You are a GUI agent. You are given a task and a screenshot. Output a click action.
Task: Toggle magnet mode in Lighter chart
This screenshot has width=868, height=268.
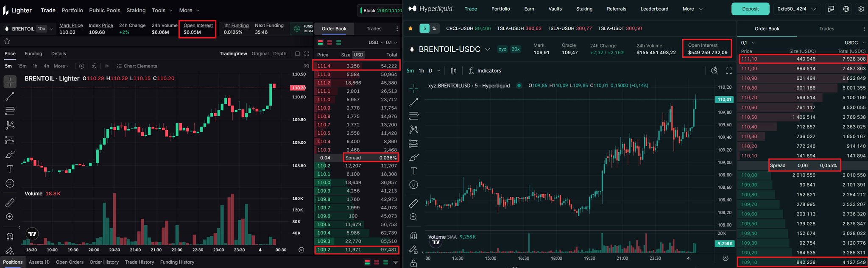coord(10,236)
